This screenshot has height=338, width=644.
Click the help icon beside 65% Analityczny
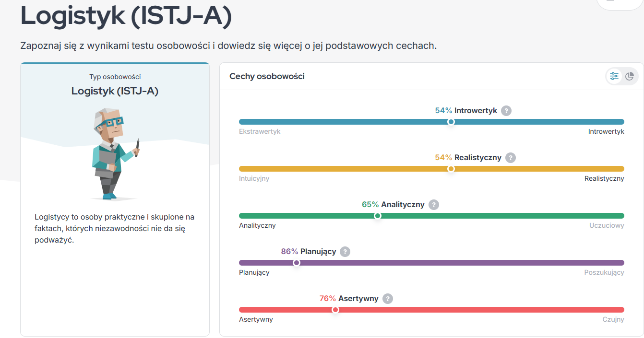pyautogui.click(x=434, y=205)
